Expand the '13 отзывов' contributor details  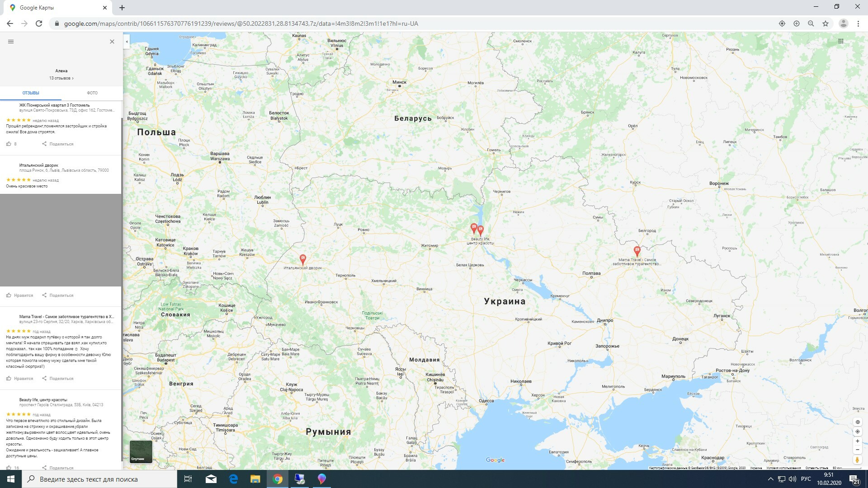[61, 78]
